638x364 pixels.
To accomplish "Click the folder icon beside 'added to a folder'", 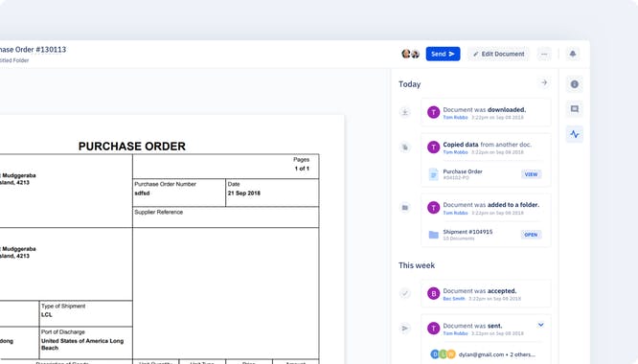I will click(x=405, y=208).
